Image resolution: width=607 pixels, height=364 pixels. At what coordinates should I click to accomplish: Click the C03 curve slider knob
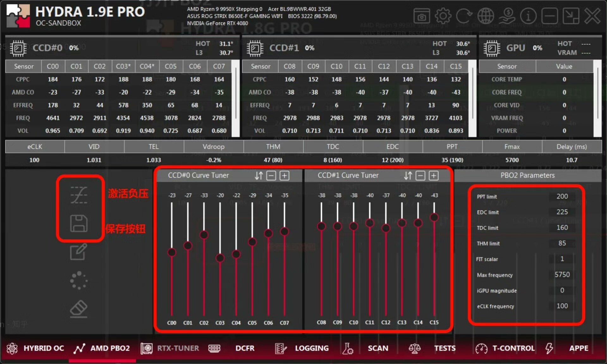pos(220,258)
